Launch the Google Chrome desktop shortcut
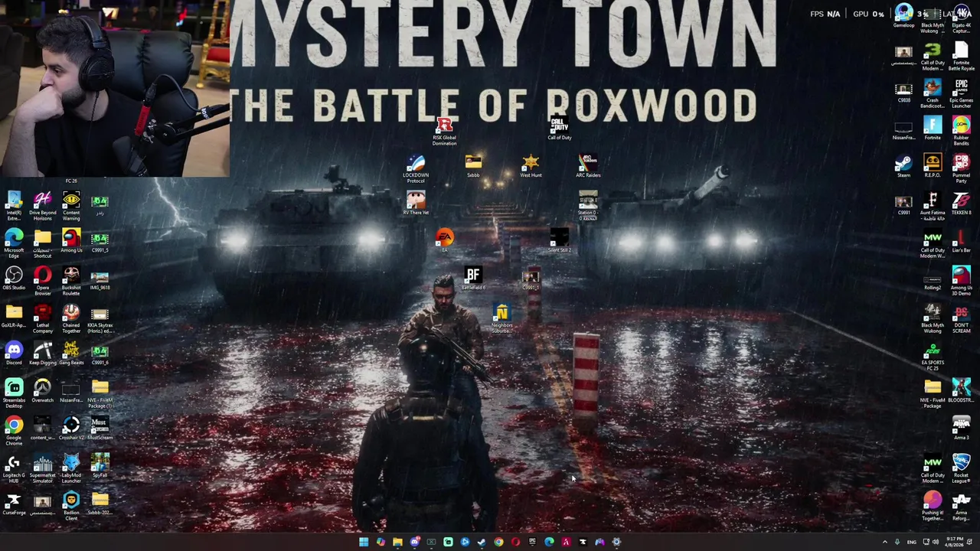The image size is (980, 551). [14, 432]
